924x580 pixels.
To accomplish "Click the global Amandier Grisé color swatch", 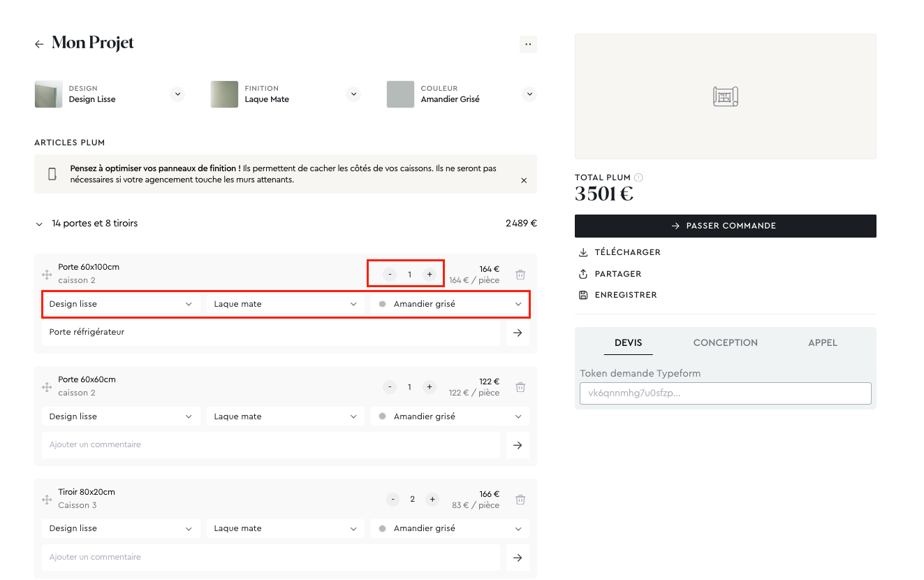I will click(400, 94).
